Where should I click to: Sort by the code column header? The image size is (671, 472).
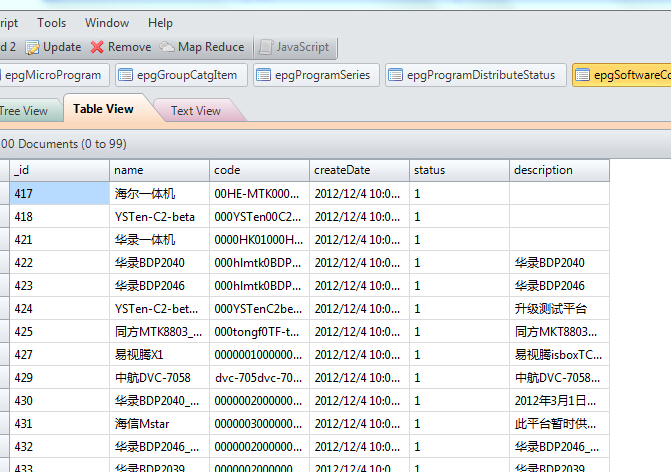pos(259,170)
